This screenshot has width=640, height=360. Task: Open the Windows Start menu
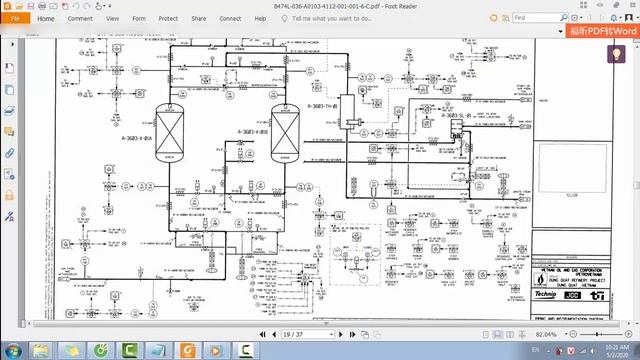pyautogui.click(x=13, y=351)
